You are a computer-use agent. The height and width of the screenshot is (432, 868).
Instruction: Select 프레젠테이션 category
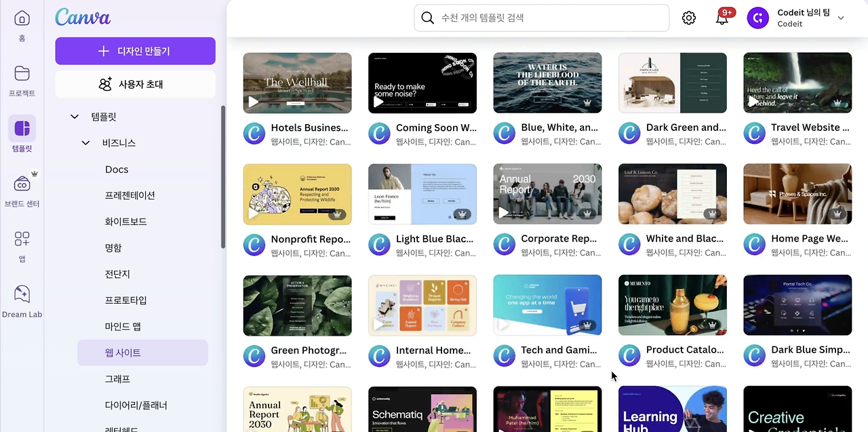[130, 195]
